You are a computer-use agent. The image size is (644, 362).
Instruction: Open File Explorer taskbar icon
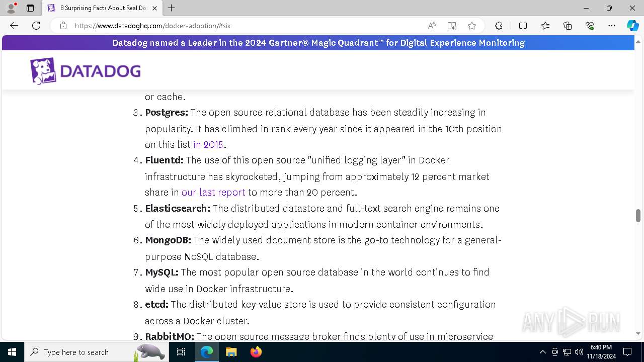231,352
